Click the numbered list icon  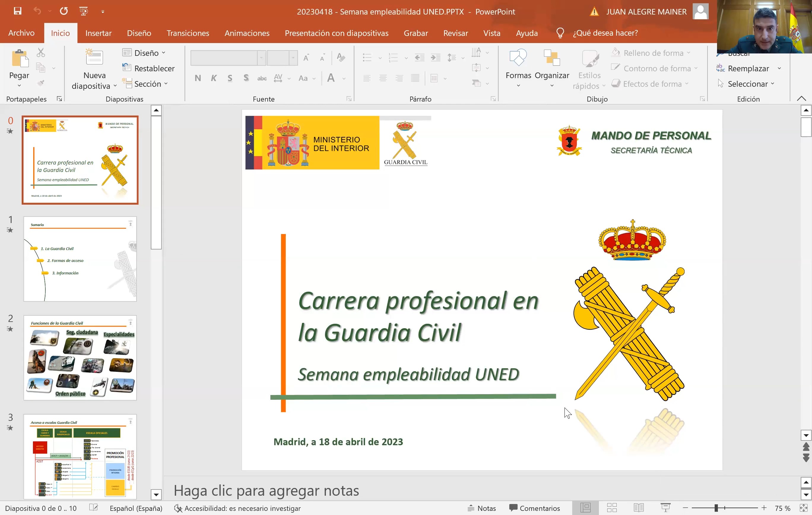393,58
